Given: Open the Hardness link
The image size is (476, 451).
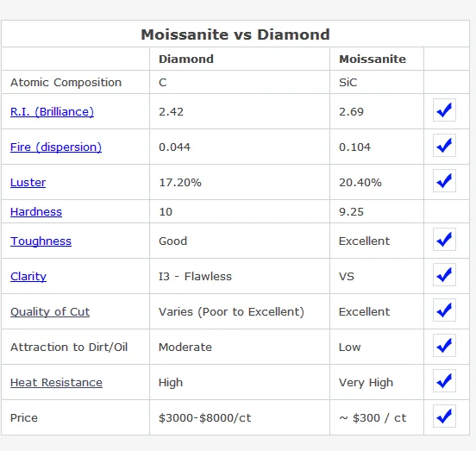Looking at the screenshot, I should tap(36, 211).
